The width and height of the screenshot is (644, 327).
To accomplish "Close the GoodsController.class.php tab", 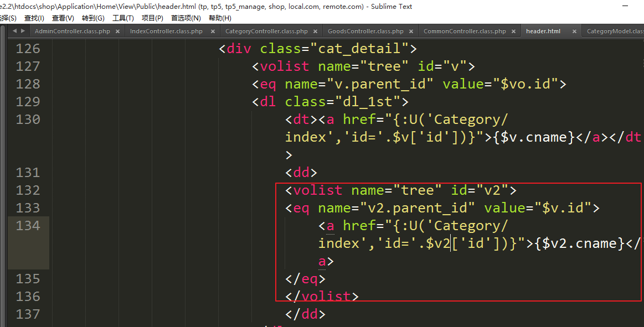I will click(x=411, y=32).
